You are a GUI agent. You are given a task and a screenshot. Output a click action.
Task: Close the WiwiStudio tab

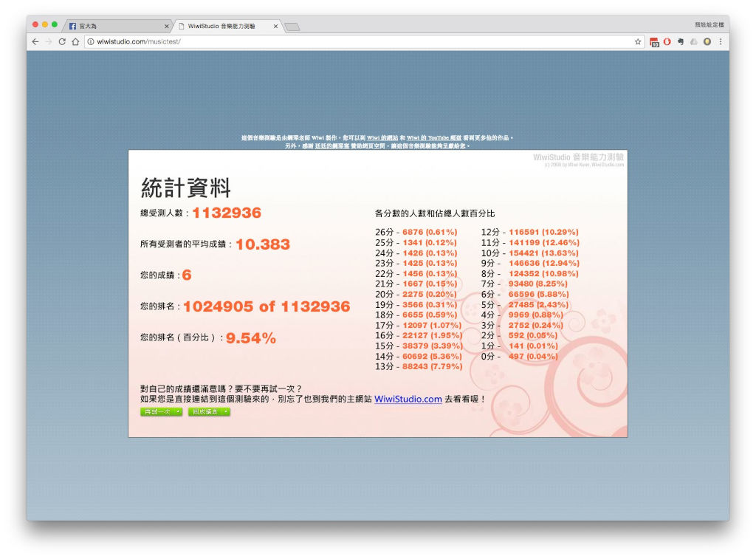(x=276, y=26)
